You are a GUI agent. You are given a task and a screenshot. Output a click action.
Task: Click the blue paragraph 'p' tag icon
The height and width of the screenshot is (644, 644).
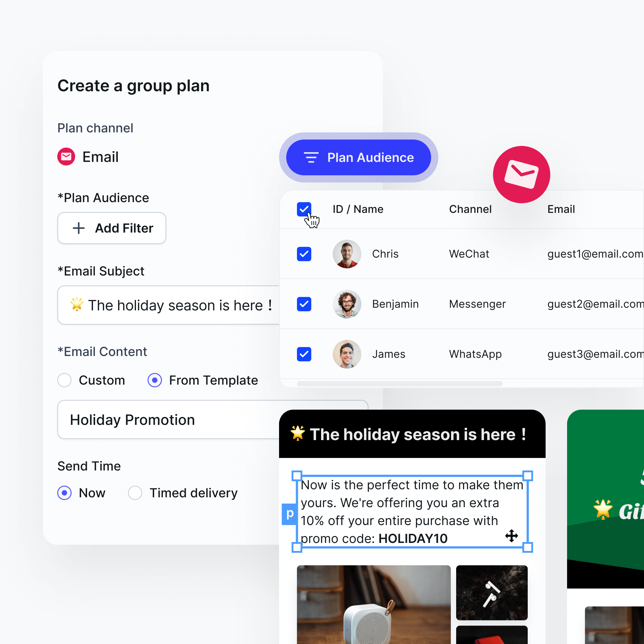tap(289, 514)
